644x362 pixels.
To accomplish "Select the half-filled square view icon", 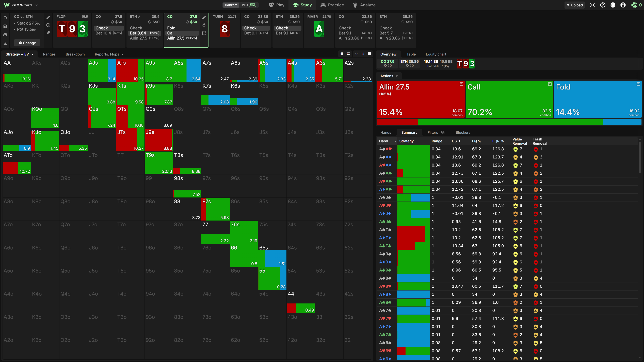I will coord(348,54).
